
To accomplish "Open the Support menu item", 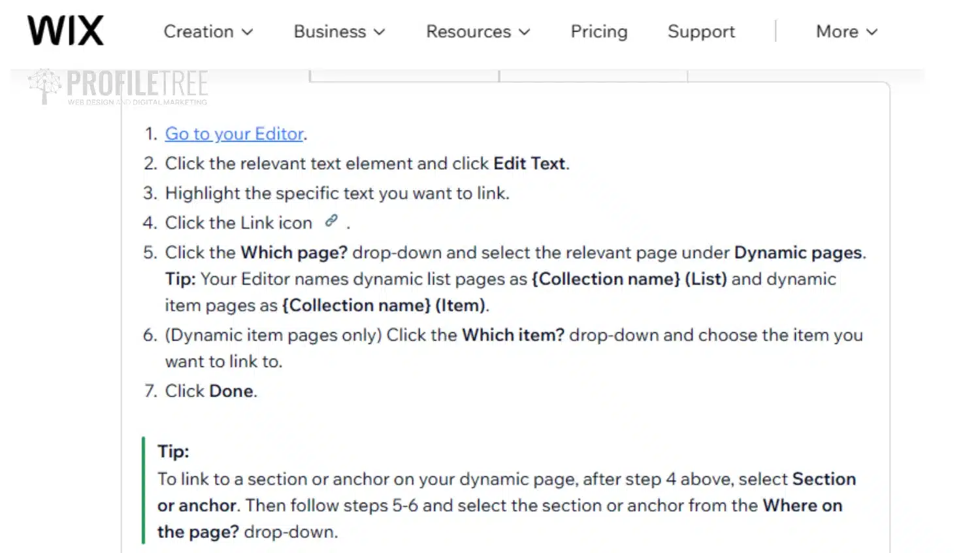I will [x=701, y=31].
